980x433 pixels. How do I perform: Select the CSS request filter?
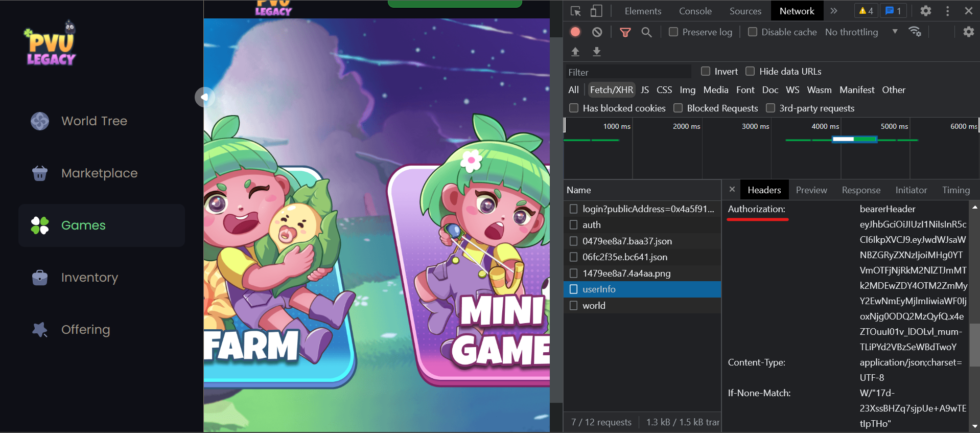tap(664, 90)
